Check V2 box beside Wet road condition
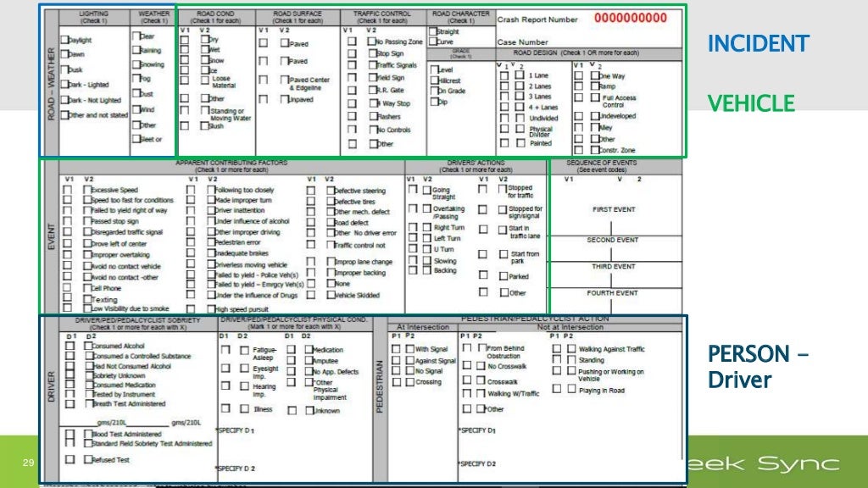This screenshot has height=488, width=868. click(205, 49)
